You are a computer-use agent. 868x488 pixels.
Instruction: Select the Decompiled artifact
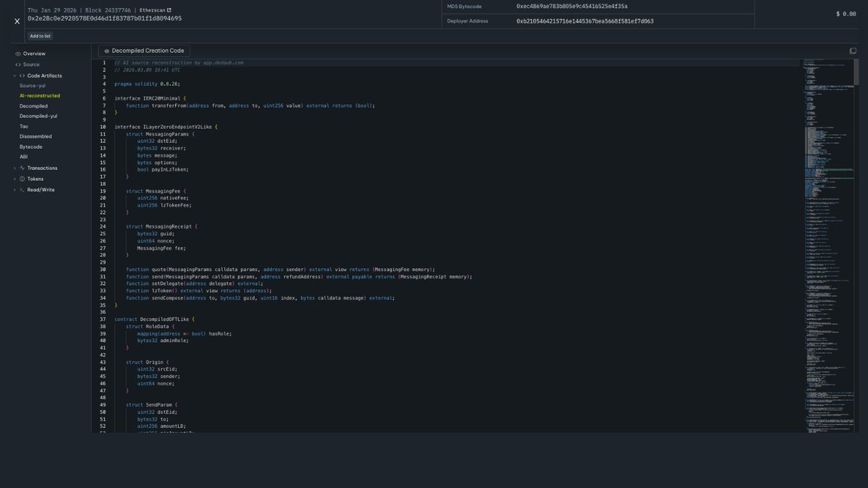33,106
